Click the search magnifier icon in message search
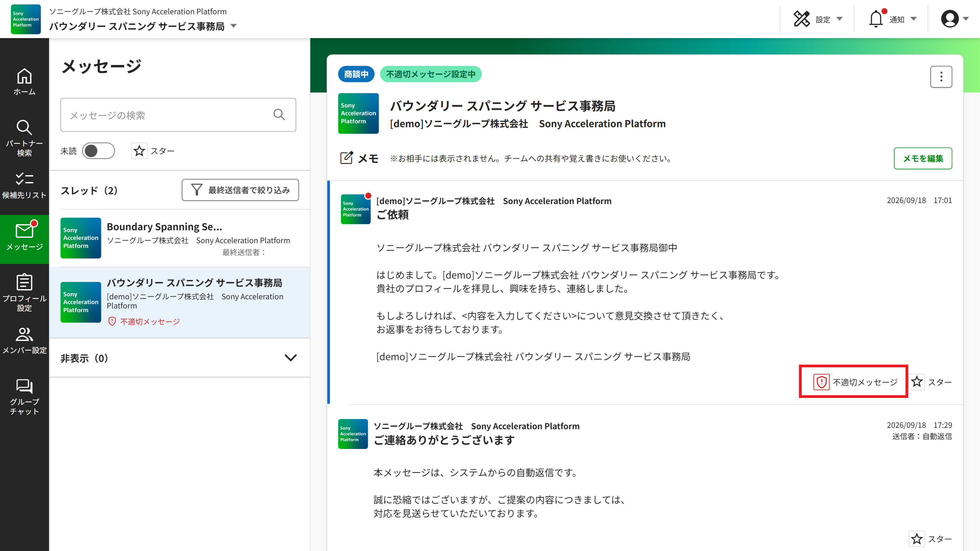980x551 pixels. click(279, 115)
